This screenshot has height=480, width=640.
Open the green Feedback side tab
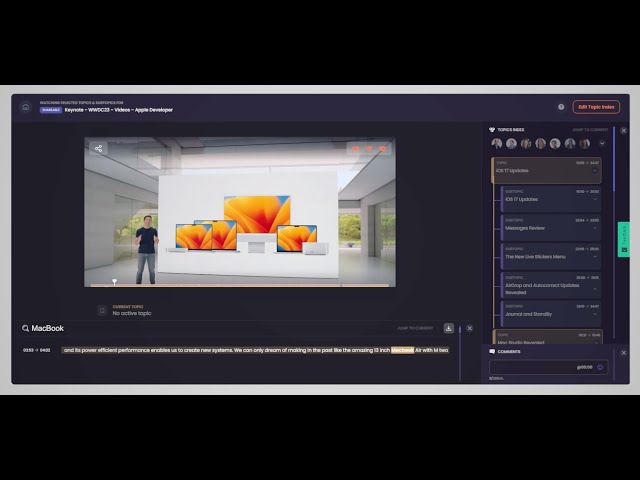pos(624,239)
